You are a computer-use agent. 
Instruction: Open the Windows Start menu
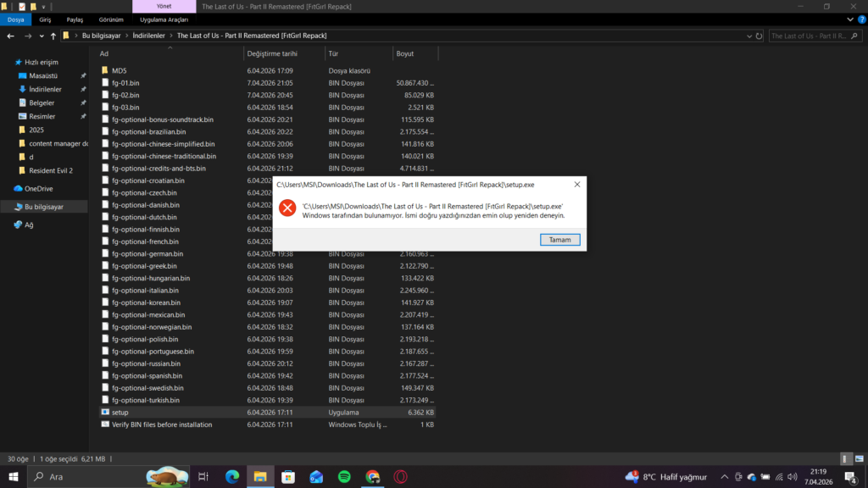tap(14, 476)
